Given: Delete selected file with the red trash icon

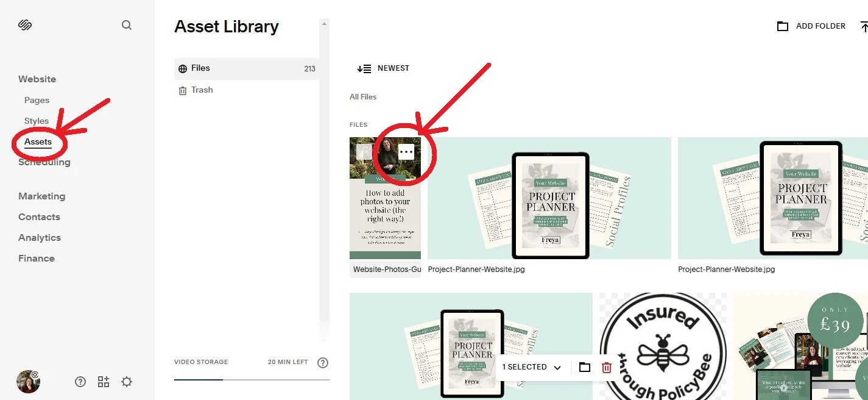Looking at the screenshot, I should pos(607,367).
